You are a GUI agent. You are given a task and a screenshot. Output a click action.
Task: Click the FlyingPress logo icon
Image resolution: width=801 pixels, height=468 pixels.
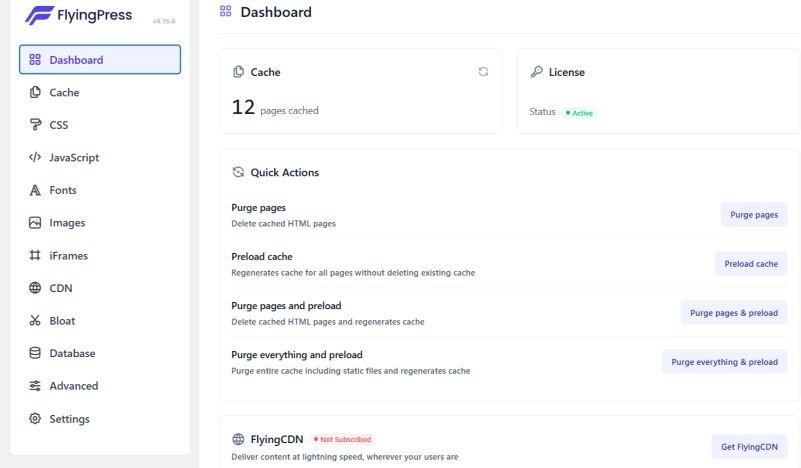pos(39,15)
